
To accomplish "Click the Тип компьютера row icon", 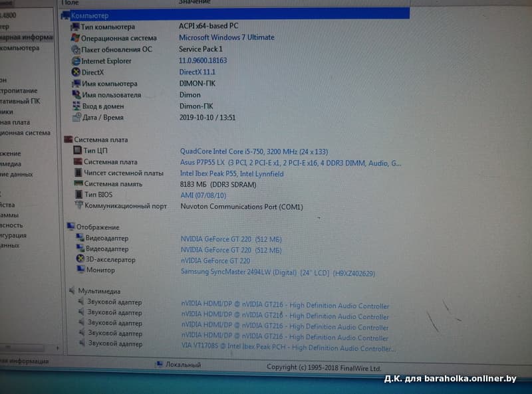I will click(75, 27).
